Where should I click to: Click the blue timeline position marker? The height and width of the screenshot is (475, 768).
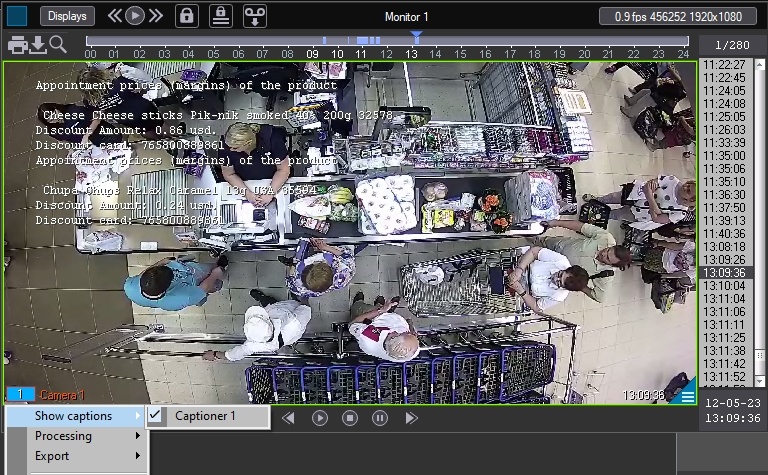tap(416, 36)
